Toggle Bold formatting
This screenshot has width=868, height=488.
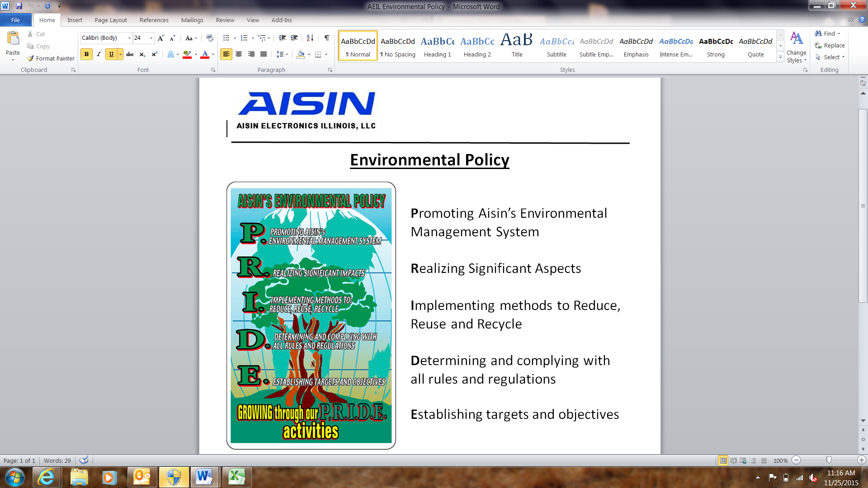[x=86, y=54]
